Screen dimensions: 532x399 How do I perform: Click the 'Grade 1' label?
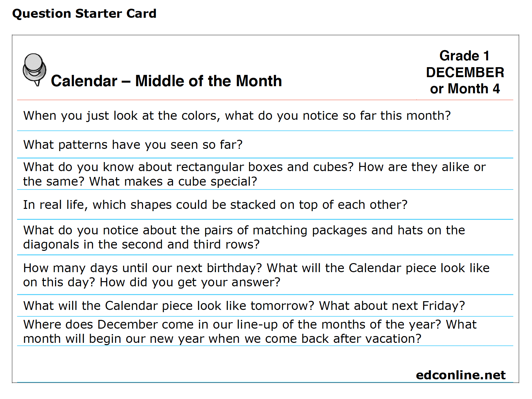coord(465,56)
